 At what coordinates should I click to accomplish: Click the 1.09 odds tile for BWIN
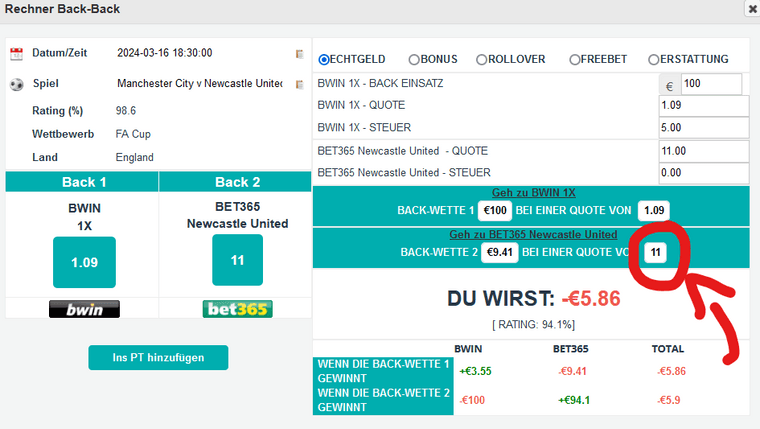(84, 262)
